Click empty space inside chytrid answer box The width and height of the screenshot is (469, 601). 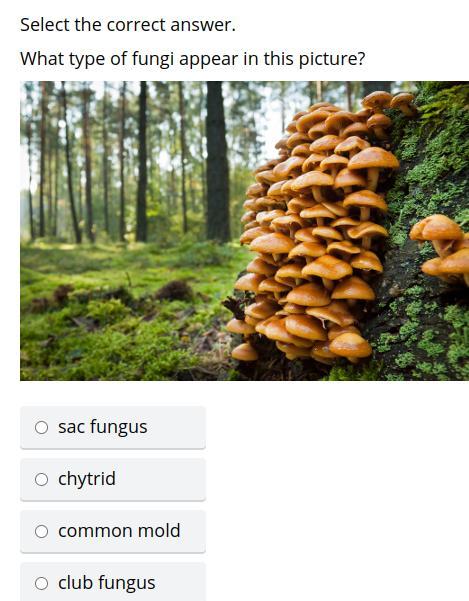pos(161,479)
